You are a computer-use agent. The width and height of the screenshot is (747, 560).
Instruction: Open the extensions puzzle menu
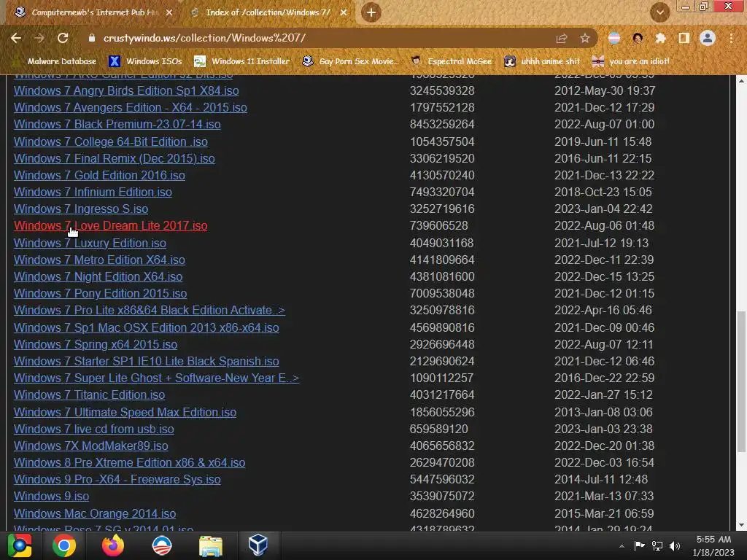660,38
